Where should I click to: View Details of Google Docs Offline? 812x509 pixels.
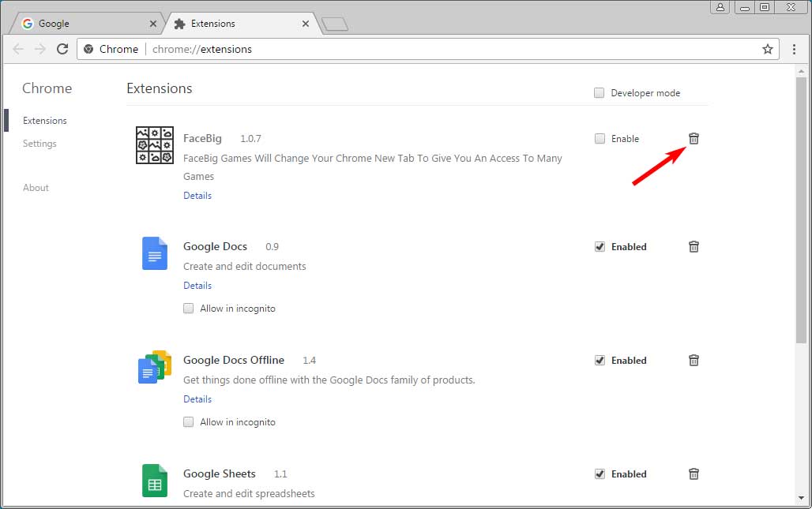click(x=197, y=399)
